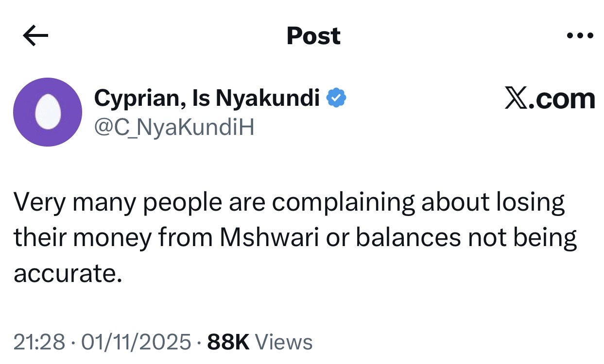Open the Cyprian, Is Nyakundi display name
This screenshot has height=364, width=604.
point(207,99)
